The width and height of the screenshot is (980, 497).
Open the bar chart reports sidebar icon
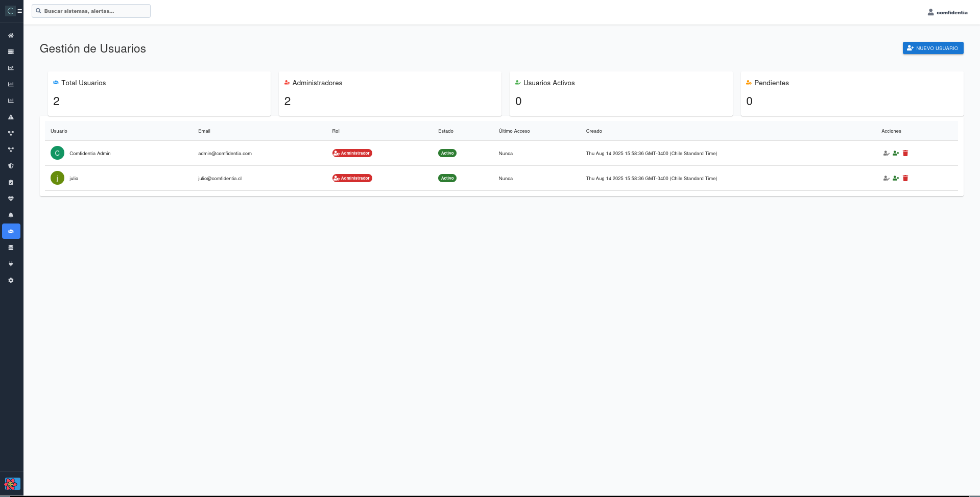(11, 84)
